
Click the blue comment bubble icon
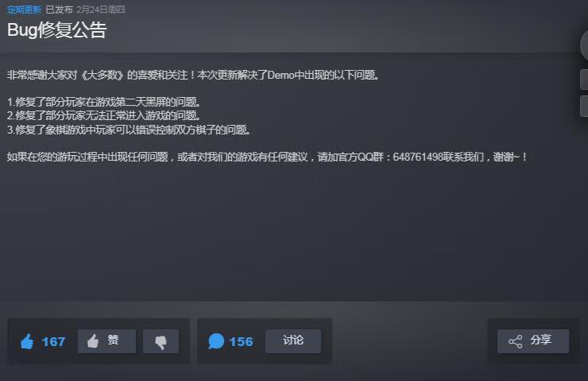(216, 341)
